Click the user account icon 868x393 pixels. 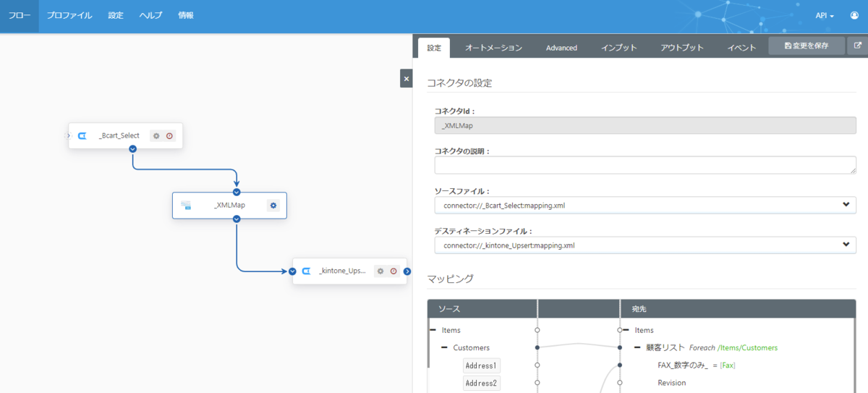pyautogui.click(x=854, y=15)
